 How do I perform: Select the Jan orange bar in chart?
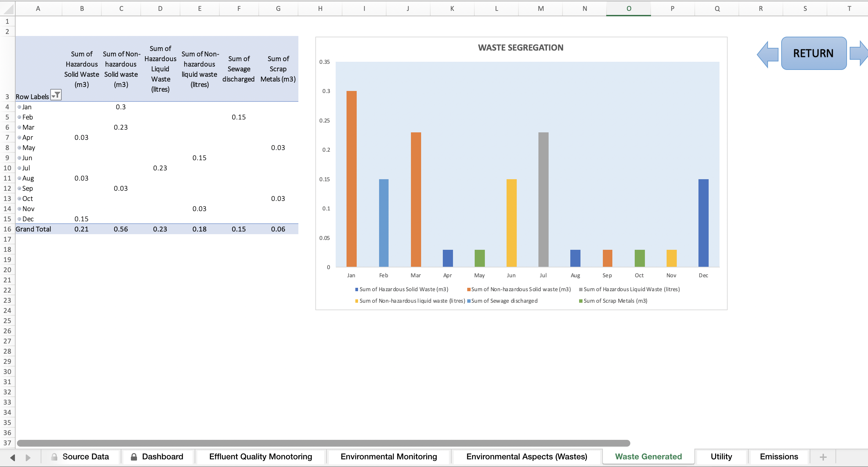pos(352,179)
